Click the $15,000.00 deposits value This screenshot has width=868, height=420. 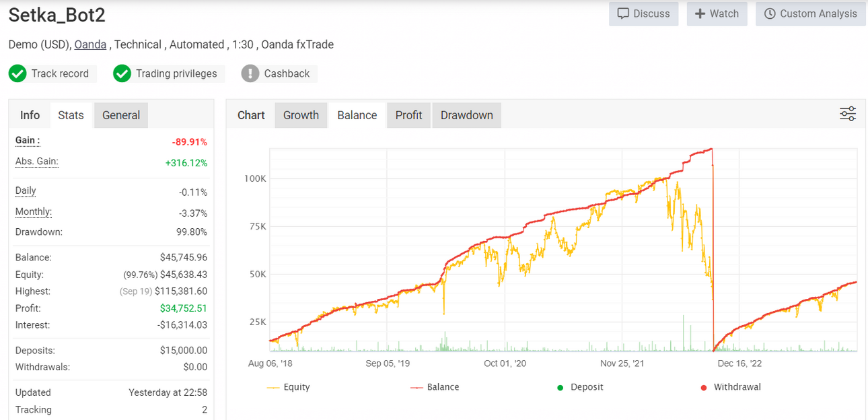[x=184, y=350]
